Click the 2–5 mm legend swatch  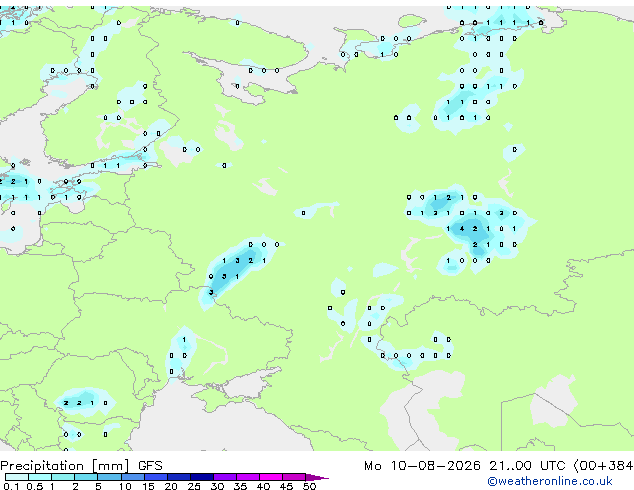(x=86, y=477)
